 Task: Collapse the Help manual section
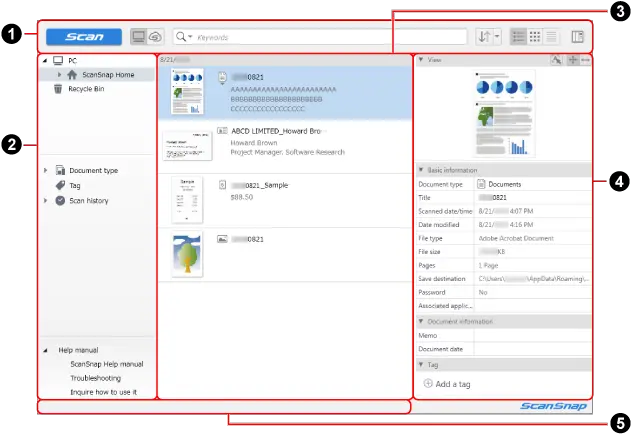(45, 350)
